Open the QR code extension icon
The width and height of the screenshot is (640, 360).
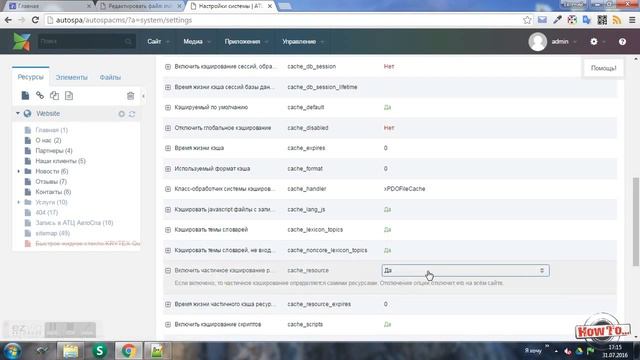tap(602, 20)
